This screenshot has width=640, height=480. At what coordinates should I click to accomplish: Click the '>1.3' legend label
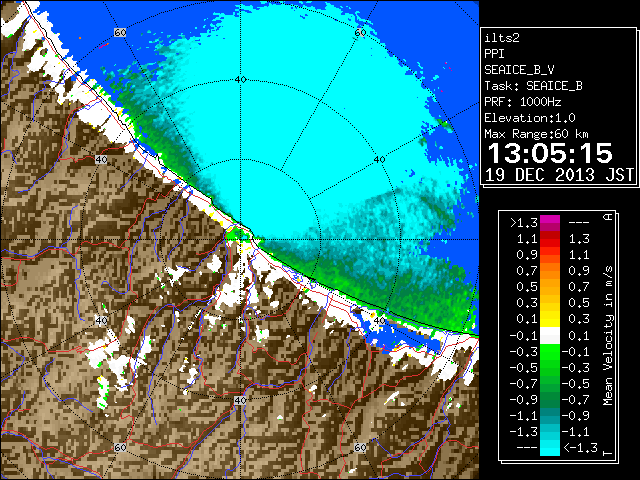coord(524,223)
